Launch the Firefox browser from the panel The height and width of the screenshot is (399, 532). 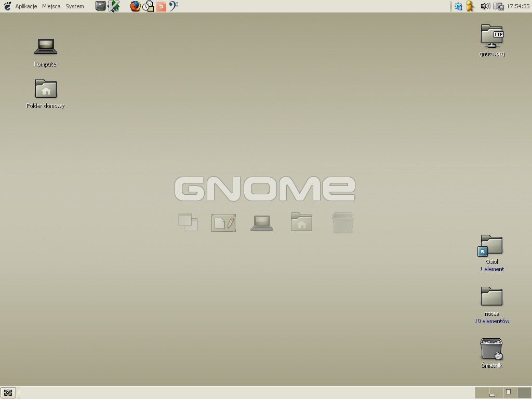click(136, 6)
